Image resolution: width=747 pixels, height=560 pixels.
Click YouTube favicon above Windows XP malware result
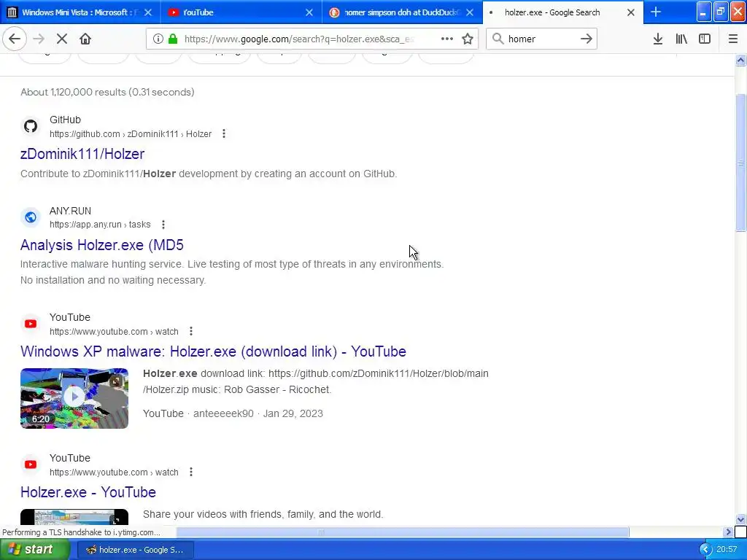click(31, 324)
